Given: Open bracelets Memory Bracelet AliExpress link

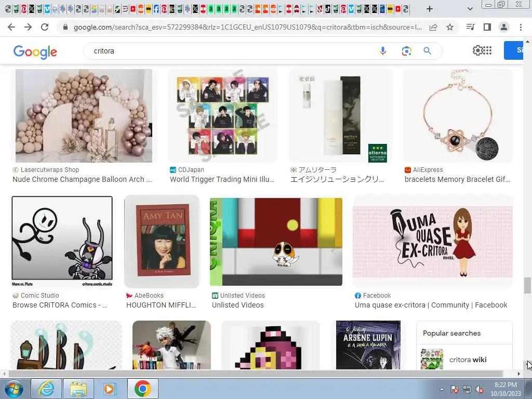Looking at the screenshot, I should pos(457,179).
